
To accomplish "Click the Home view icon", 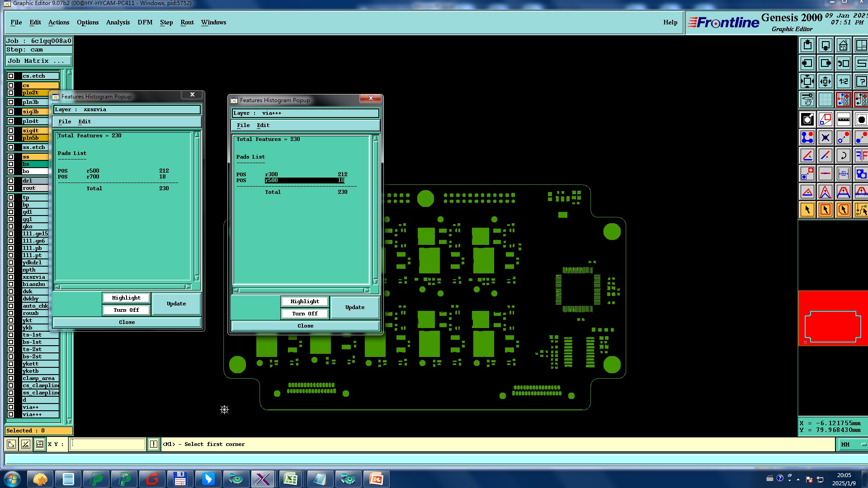I will click(843, 46).
